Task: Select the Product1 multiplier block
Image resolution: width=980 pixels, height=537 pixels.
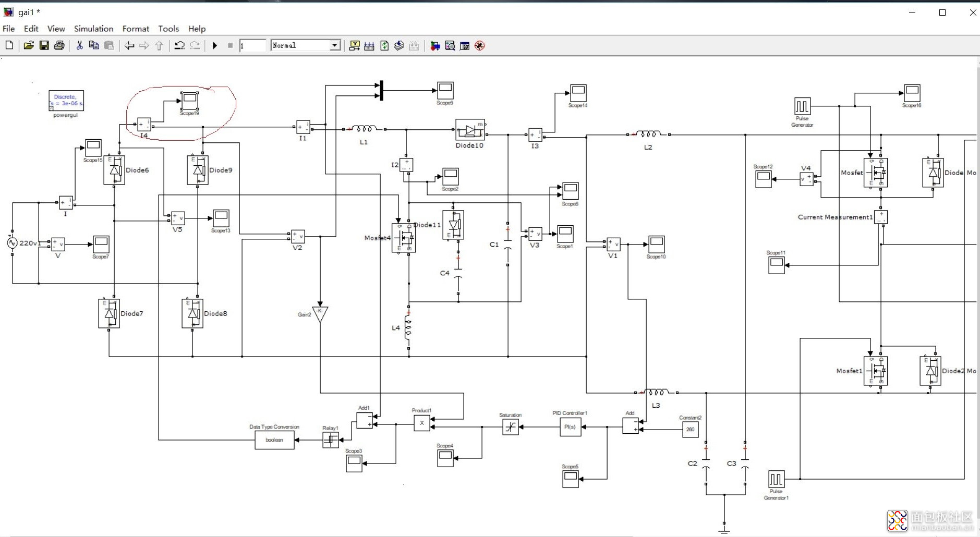Action: tap(422, 423)
